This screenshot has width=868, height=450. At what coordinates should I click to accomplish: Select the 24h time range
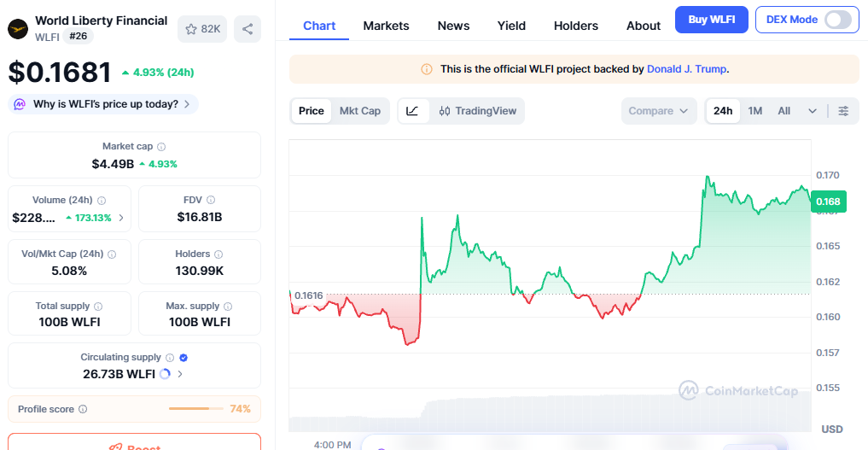[x=723, y=111]
